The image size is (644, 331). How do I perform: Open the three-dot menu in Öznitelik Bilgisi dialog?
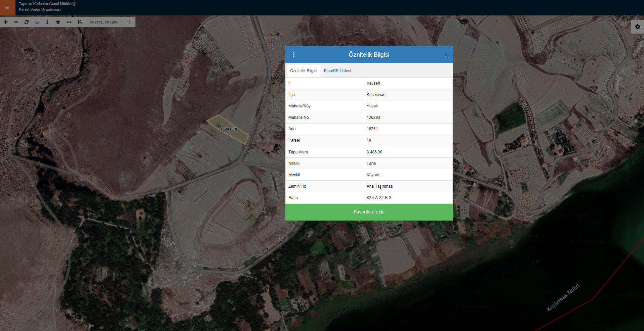tap(293, 55)
